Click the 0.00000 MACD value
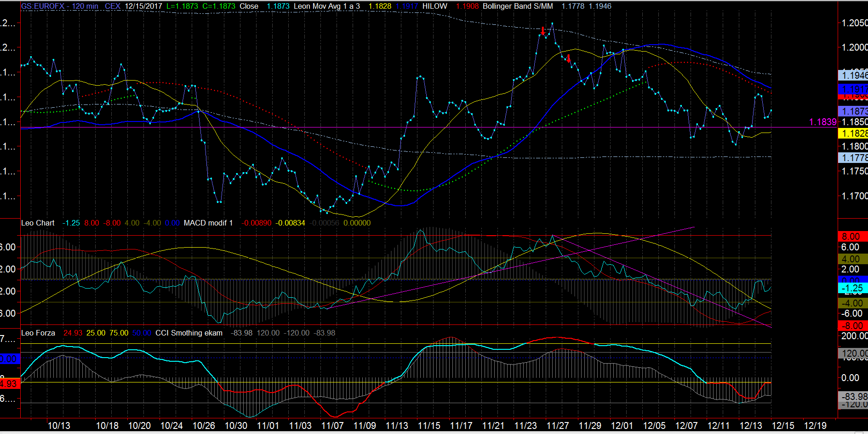This screenshot has width=868, height=434. 357,223
